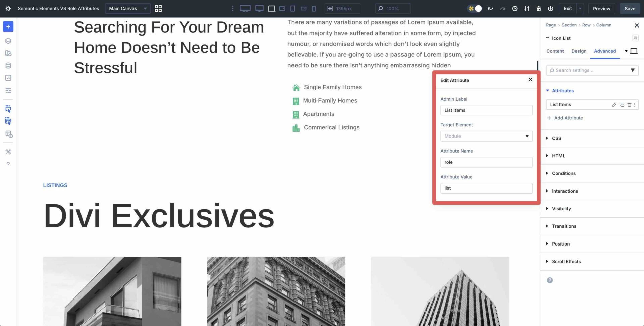644x326 pixels.
Task: Edit the List Items attribute via pencil icon
Action: click(x=614, y=105)
